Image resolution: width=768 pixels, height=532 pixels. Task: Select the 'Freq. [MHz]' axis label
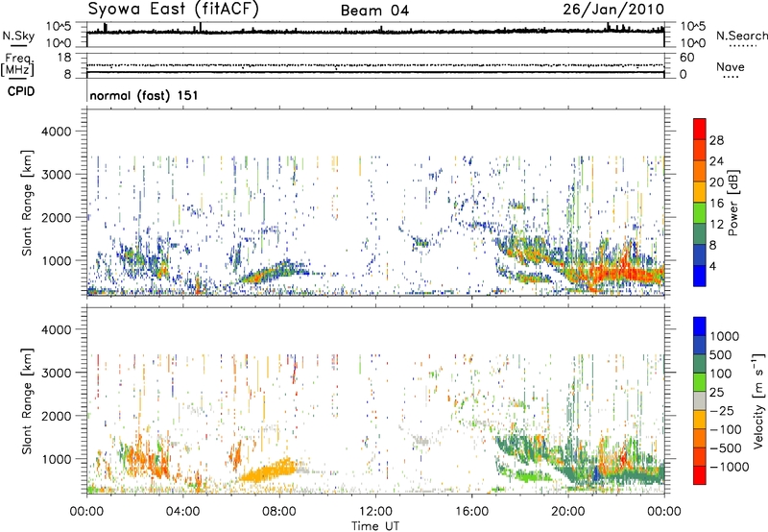point(17,65)
